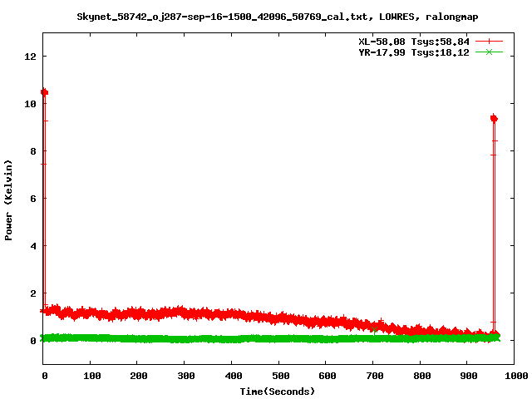The width and height of the screenshot is (532, 399).
Task: Click the x-axis tick label "400"
Action: point(233,376)
